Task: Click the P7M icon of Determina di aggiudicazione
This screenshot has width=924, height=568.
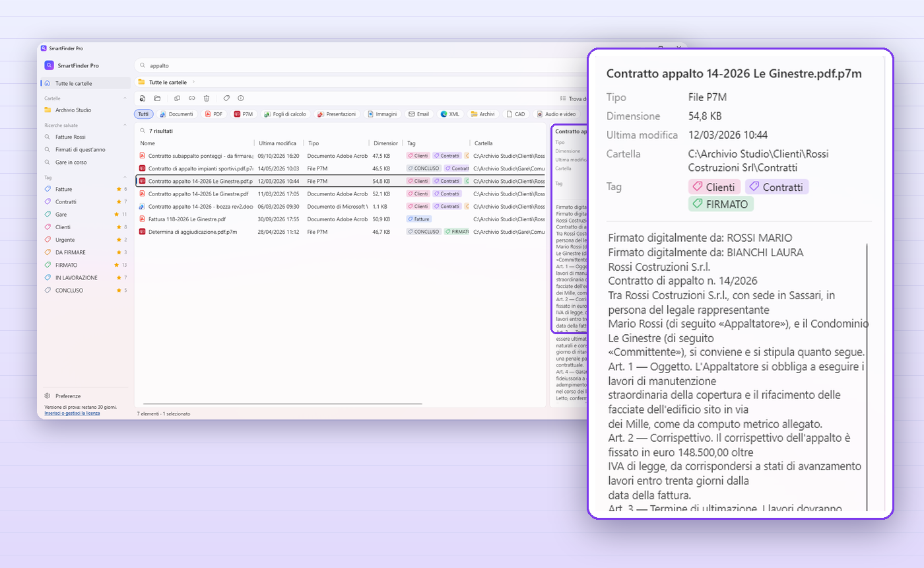Action: (x=142, y=232)
